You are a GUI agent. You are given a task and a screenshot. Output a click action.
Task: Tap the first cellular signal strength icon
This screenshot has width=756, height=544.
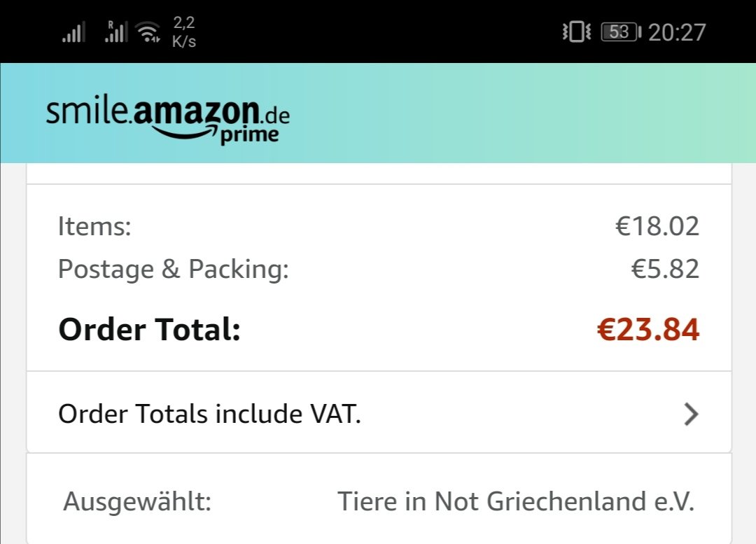(x=73, y=32)
